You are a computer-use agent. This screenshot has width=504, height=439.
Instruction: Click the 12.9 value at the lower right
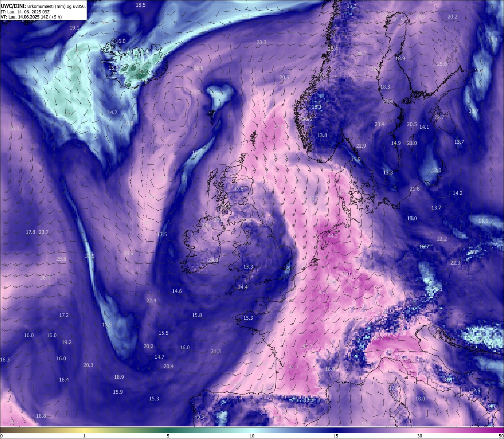(x=476, y=390)
